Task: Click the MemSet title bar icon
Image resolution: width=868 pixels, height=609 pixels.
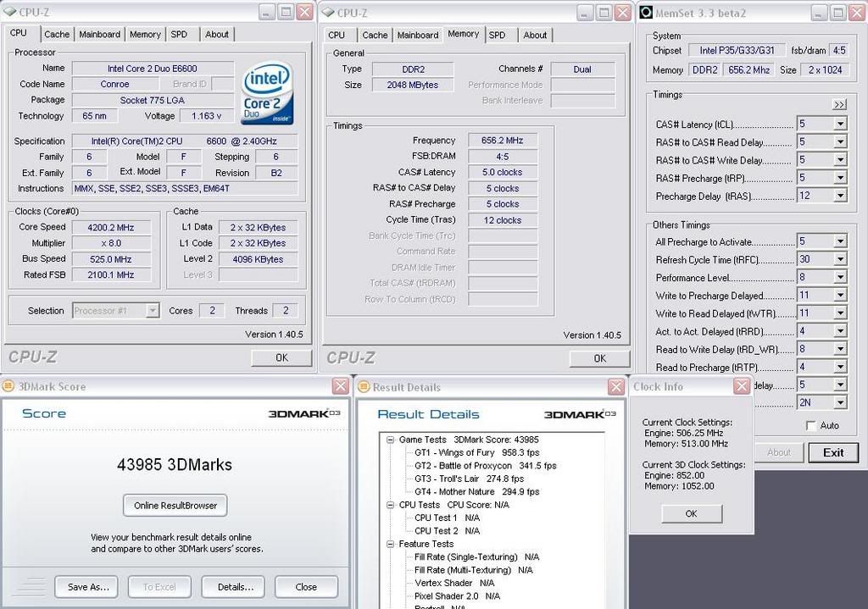Action: [645, 12]
